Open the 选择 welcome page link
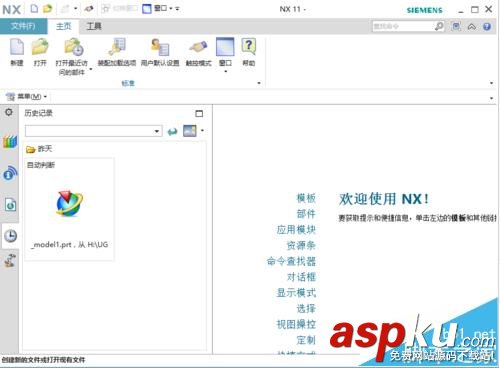Screen dimensions: 500x368 [x=306, y=308]
